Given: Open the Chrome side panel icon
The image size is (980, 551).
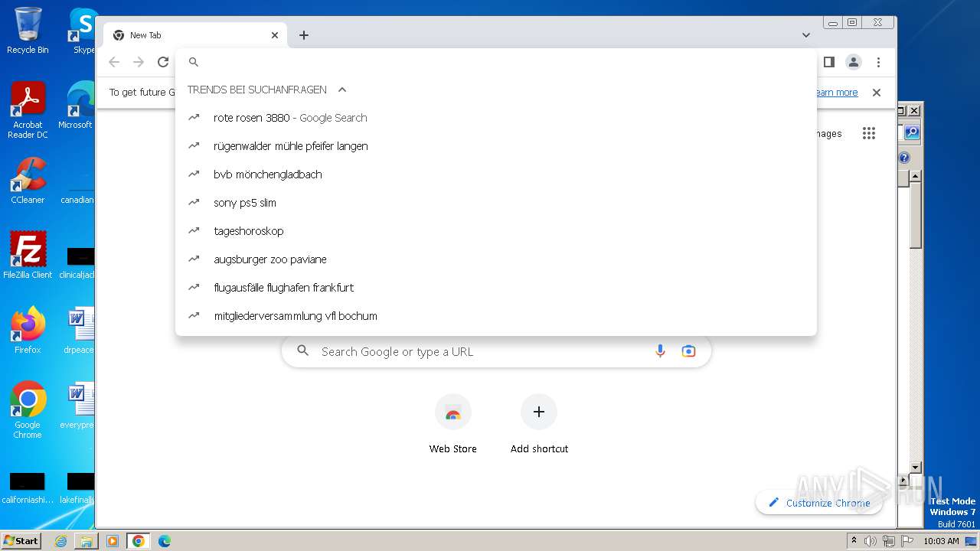Looking at the screenshot, I should coord(828,62).
